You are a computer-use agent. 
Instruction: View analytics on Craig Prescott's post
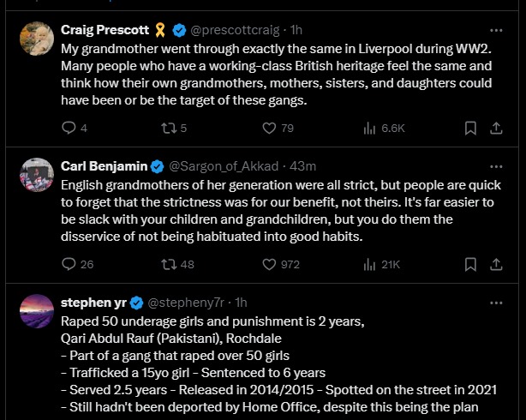tap(371, 129)
